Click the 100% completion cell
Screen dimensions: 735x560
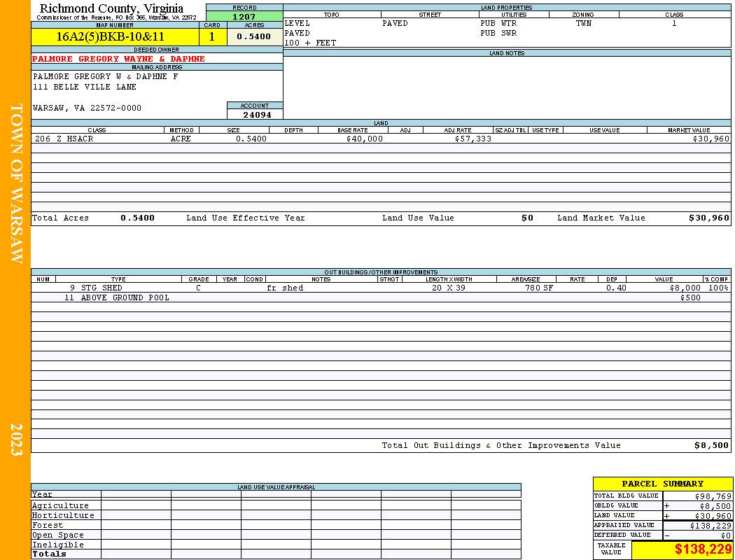(x=719, y=288)
